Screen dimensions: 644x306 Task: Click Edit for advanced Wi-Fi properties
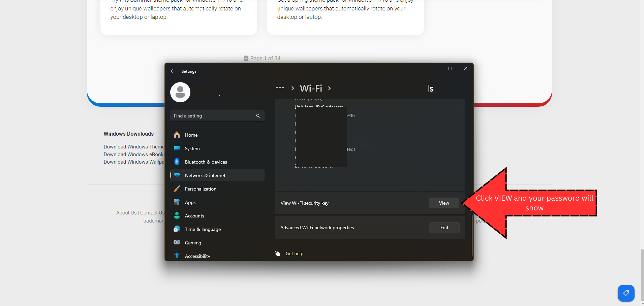click(x=444, y=228)
